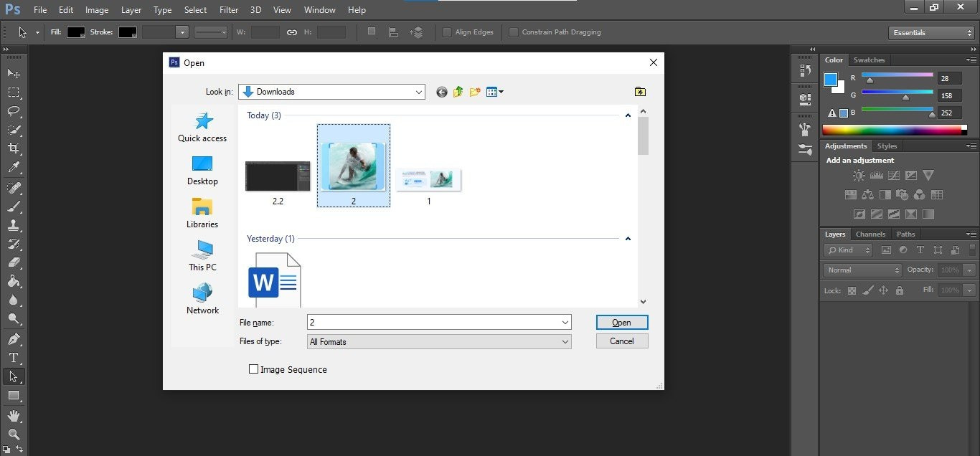This screenshot has height=456, width=980.
Task: Pick a color from spectrum ramp
Action: click(895, 130)
